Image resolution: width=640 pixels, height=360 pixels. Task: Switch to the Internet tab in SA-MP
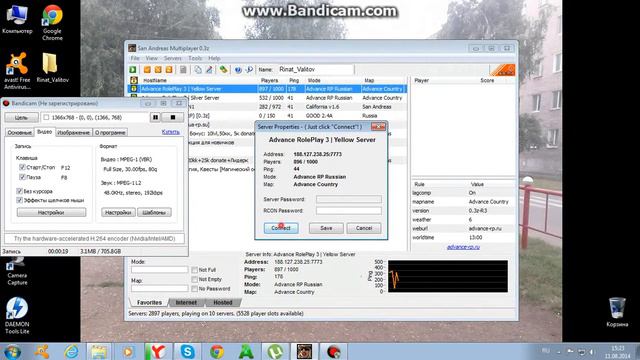point(186,302)
